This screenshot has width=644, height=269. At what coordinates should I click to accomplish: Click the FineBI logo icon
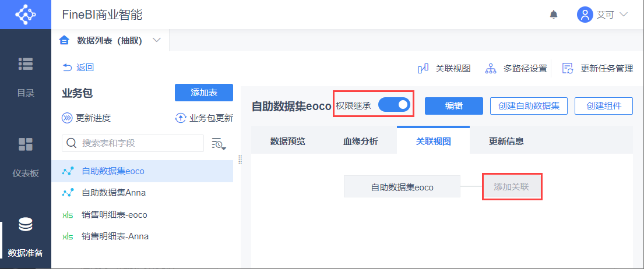pos(25,15)
